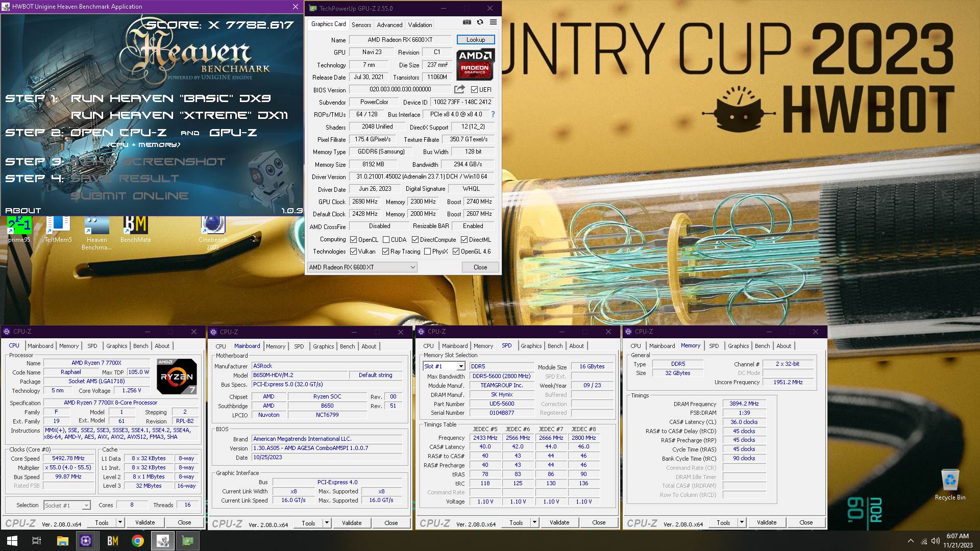Click the BIOS export share icon in GPU-Z
This screenshot has width=980, height=551.
click(459, 89)
